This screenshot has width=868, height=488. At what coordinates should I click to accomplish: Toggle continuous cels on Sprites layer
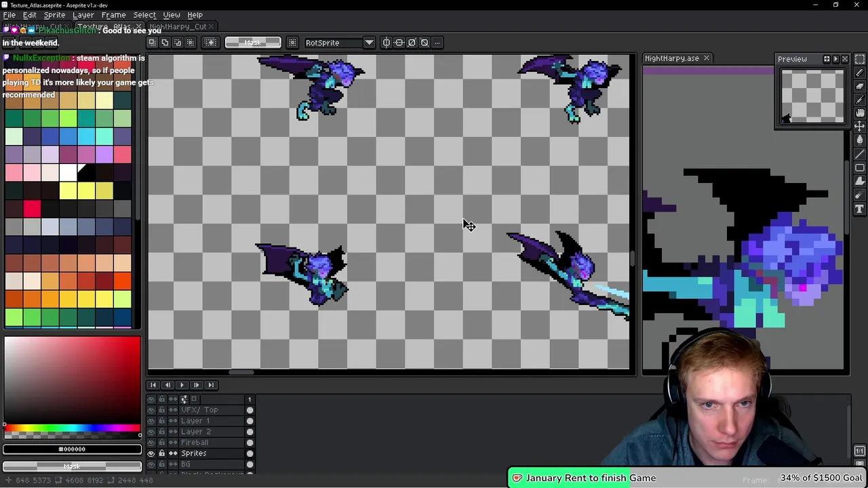(173, 453)
